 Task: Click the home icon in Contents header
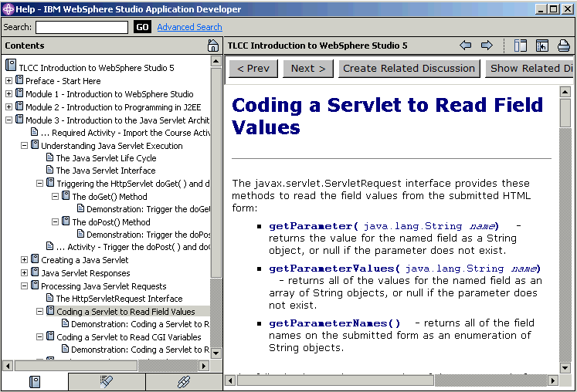213,46
